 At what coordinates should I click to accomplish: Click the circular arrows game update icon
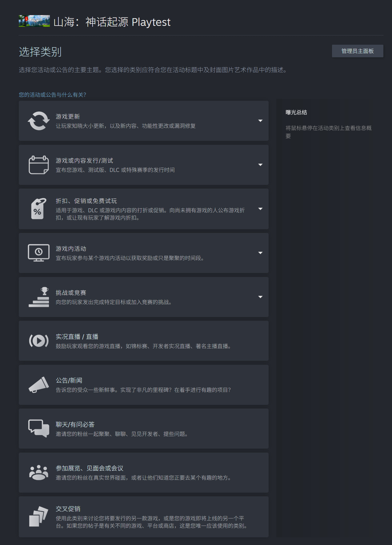[39, 121]
